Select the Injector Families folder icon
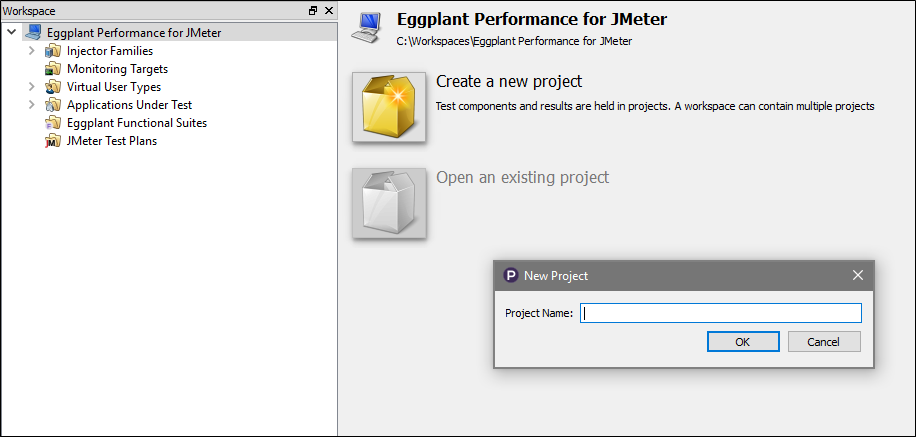The image size is (916, 437). [x=53, y=51]
